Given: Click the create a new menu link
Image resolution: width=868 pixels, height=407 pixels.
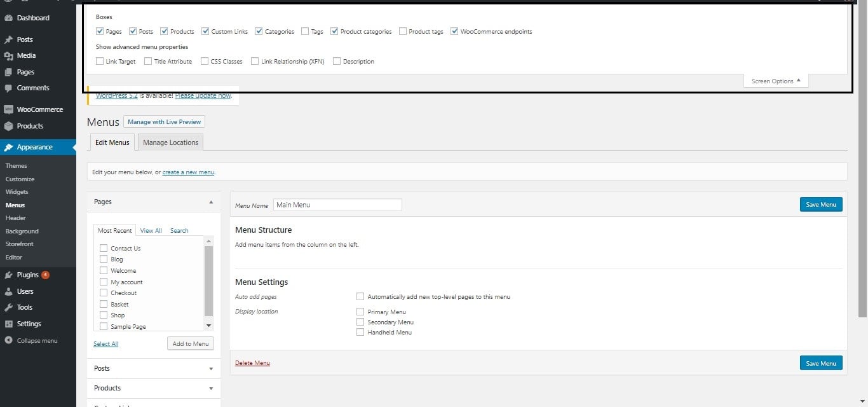Looking at the screenshot, I should pyautogui.click(x=188, y=172).
